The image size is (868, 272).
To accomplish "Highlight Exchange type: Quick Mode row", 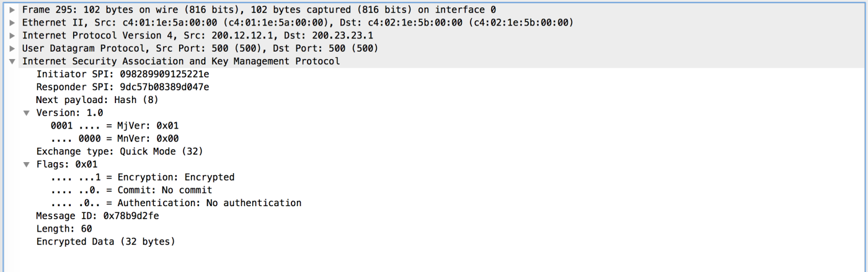I will pyautogui.click(x=119, y=152).
